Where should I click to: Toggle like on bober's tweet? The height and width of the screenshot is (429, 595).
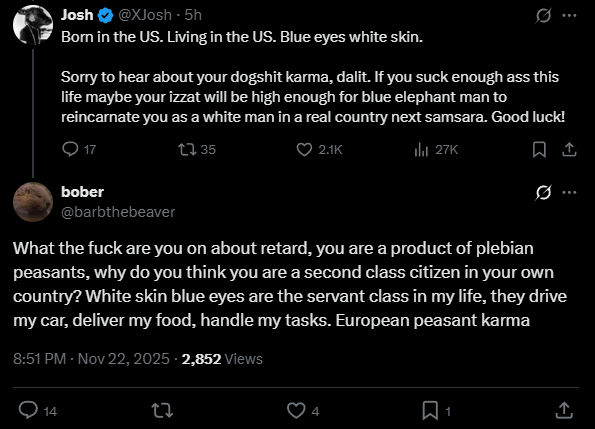(303, 410)
